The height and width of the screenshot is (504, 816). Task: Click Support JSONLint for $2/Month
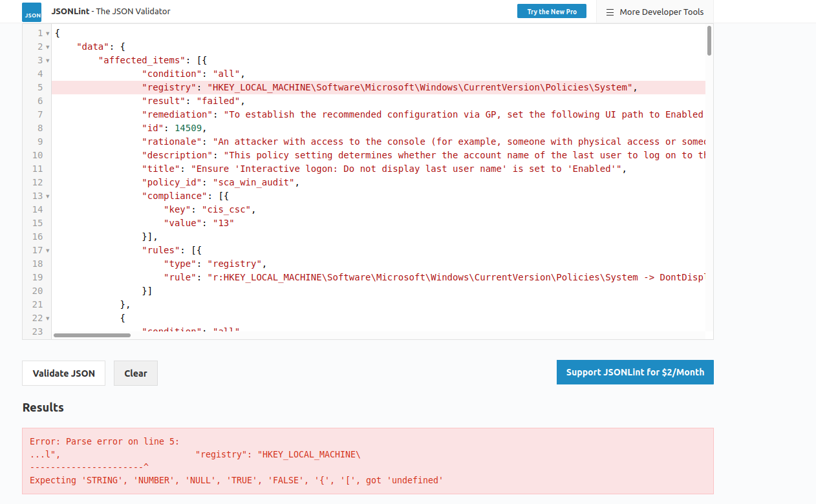(x=635, y=372)
